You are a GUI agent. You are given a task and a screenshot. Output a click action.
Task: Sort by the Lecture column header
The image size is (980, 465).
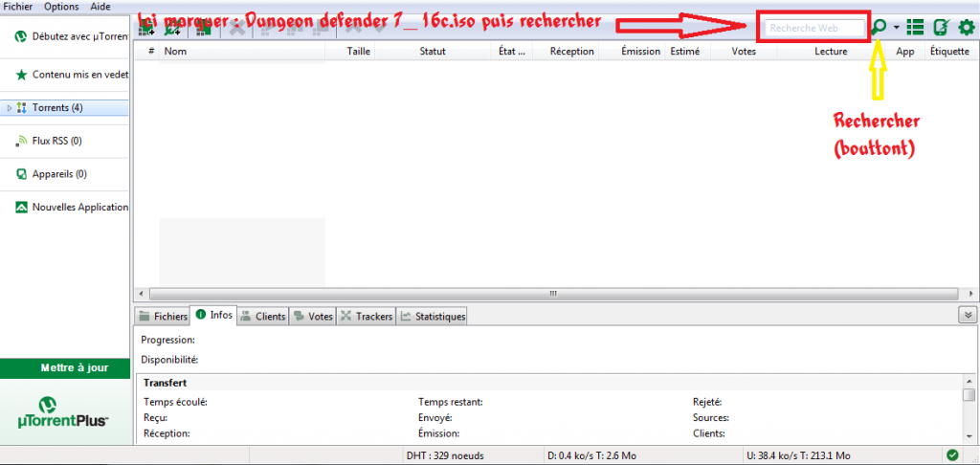pos(831,52)
